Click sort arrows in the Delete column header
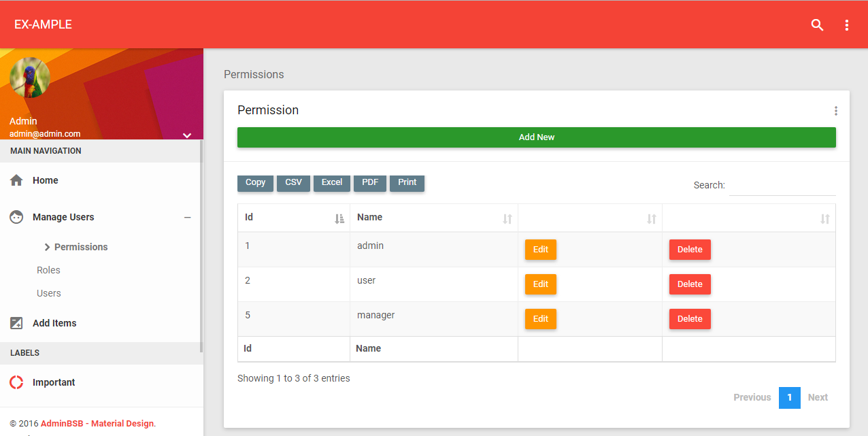Image resolution: width=868 pixels, height=436 pixels. pyautogui.click(x=825, y=219)
